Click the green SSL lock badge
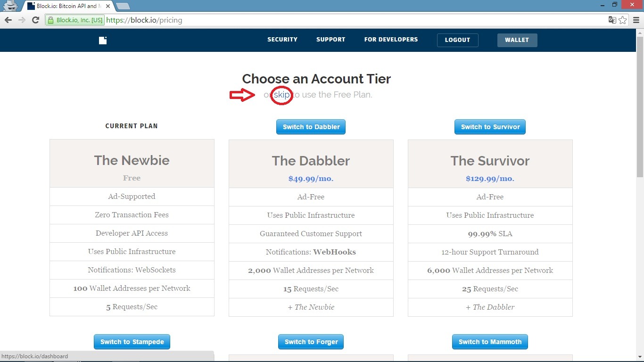Image resolution: width=644 pixels, height=362 pixels. point(75,20)
